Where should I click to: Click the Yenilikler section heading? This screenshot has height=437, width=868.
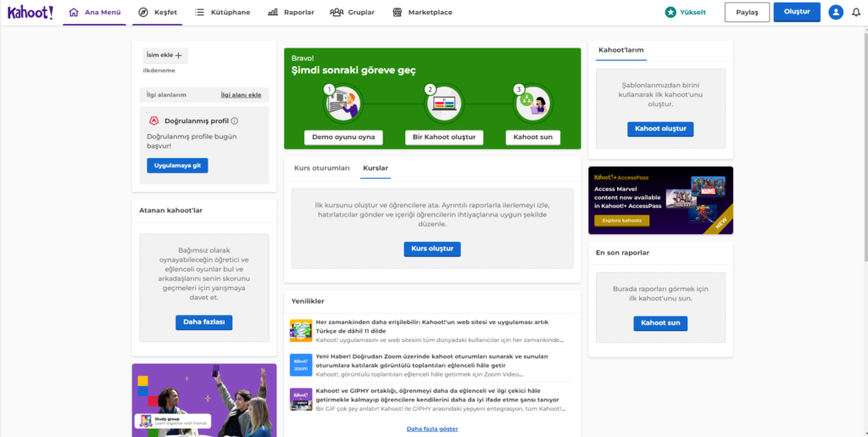tap(308, 301)
